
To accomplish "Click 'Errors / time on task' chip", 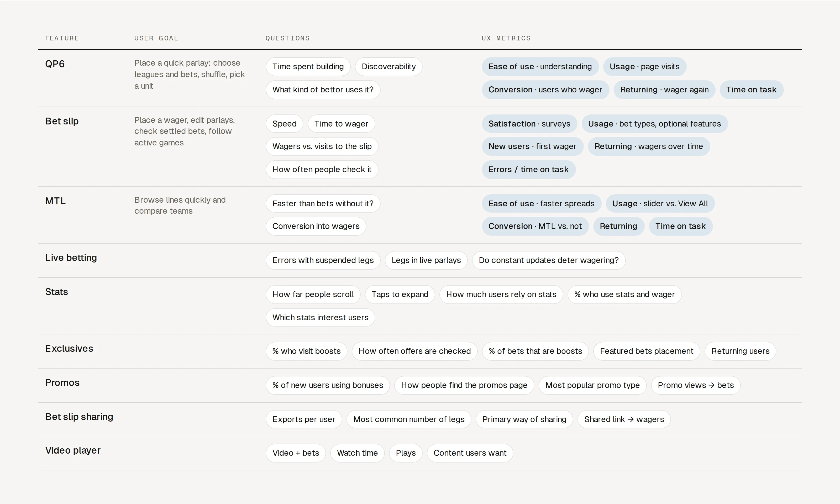I will point(528,170).
